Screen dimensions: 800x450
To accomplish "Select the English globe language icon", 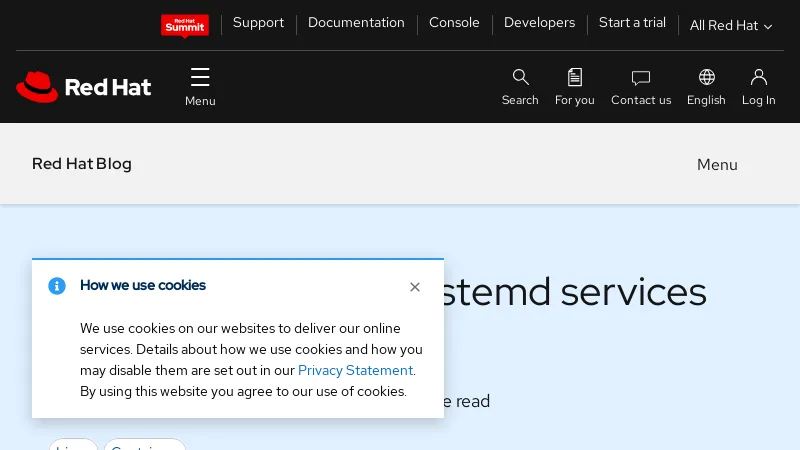I will pyautogui.click(x=706, y=78).
